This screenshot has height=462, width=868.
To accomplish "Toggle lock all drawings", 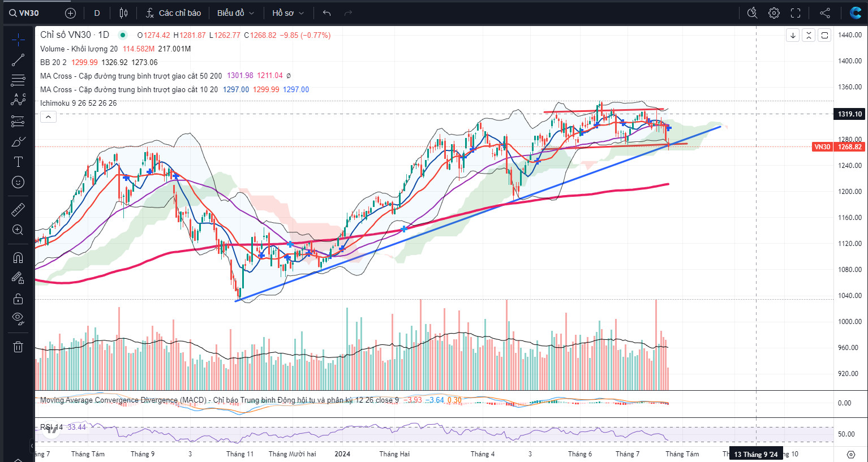I will 18,299.
